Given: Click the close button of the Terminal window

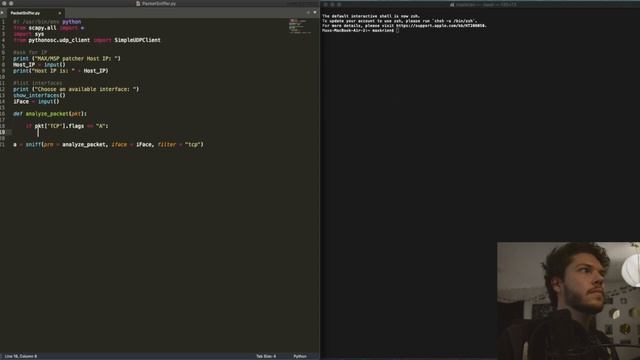Looking at the screenshot, I should 326,4.
